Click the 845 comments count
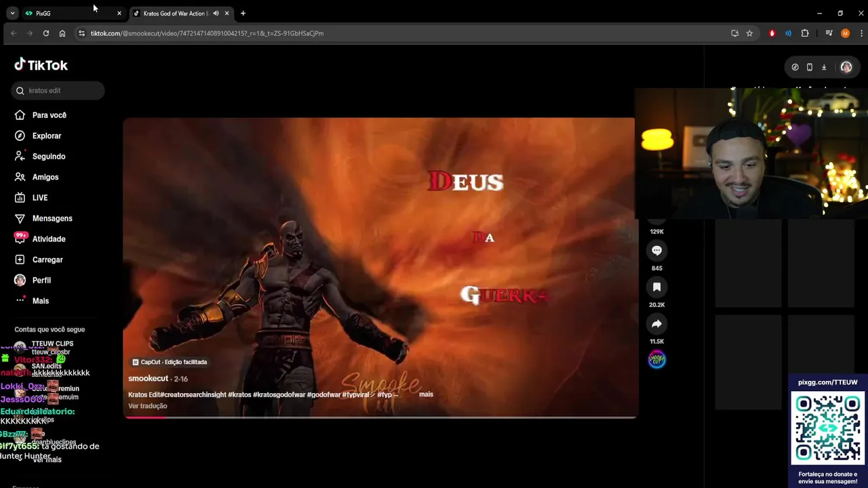868x488 pixels. pos(656,268)
